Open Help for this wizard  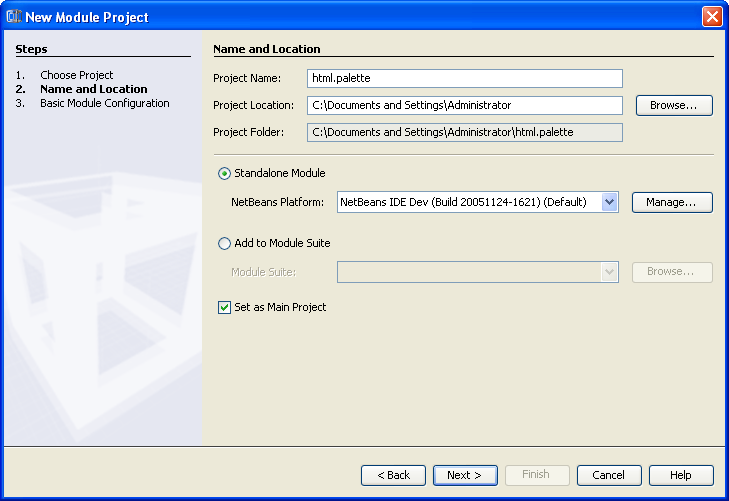tap(681, 475)
